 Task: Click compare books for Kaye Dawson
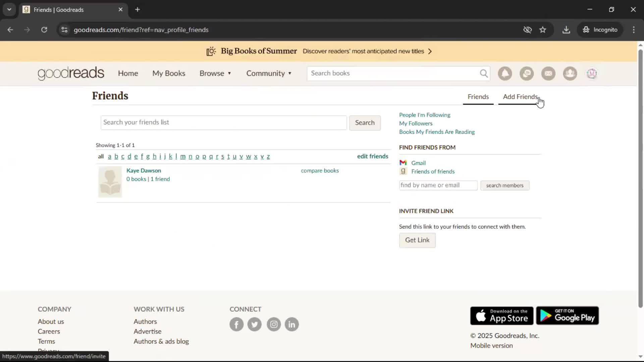click(320, 171)
